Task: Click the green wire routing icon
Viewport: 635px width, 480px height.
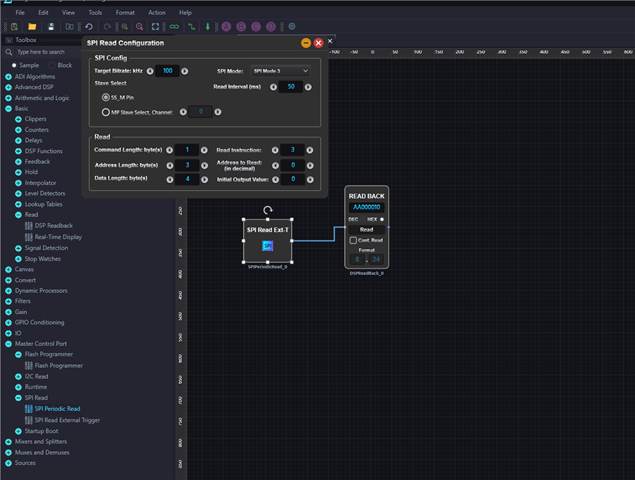Action: coord(192,27)
